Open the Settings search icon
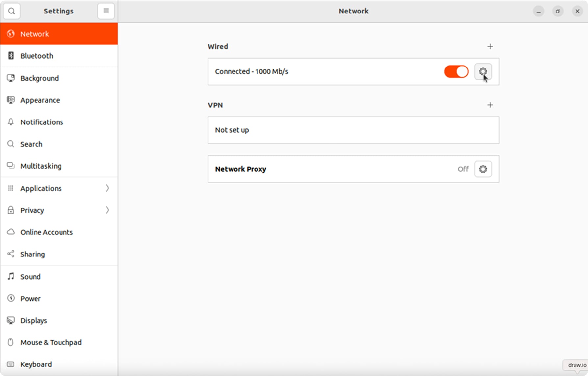This screenshot has height=376, width=588. tap(12, 11)
